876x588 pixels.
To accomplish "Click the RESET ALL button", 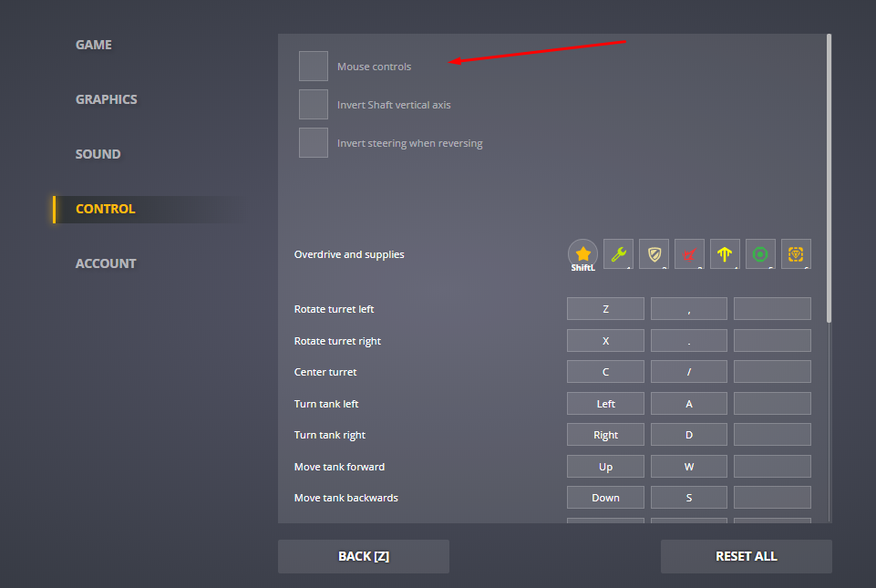I will tap(746, 556).
